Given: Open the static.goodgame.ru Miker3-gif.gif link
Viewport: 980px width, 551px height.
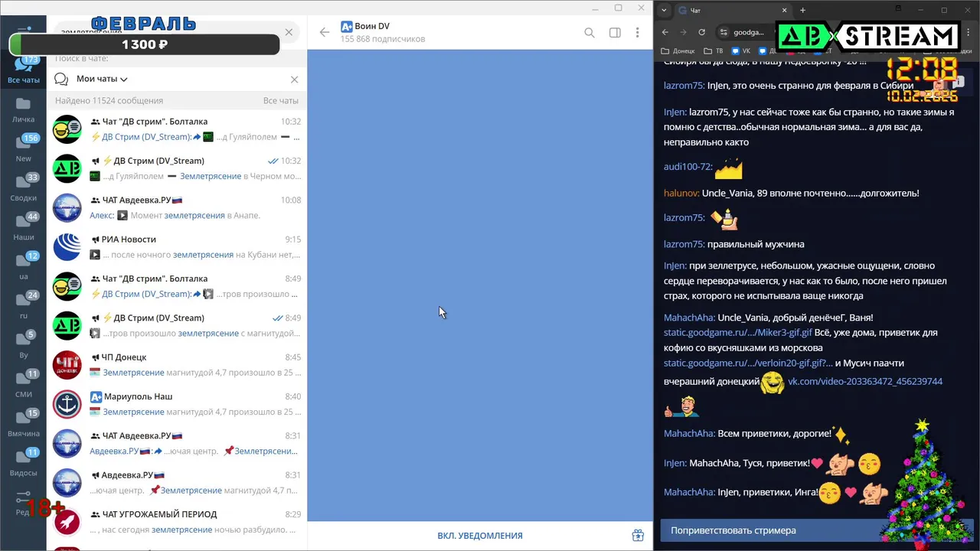Looking at the screenshot, I should pyautogui.click(x=738, y=333).
